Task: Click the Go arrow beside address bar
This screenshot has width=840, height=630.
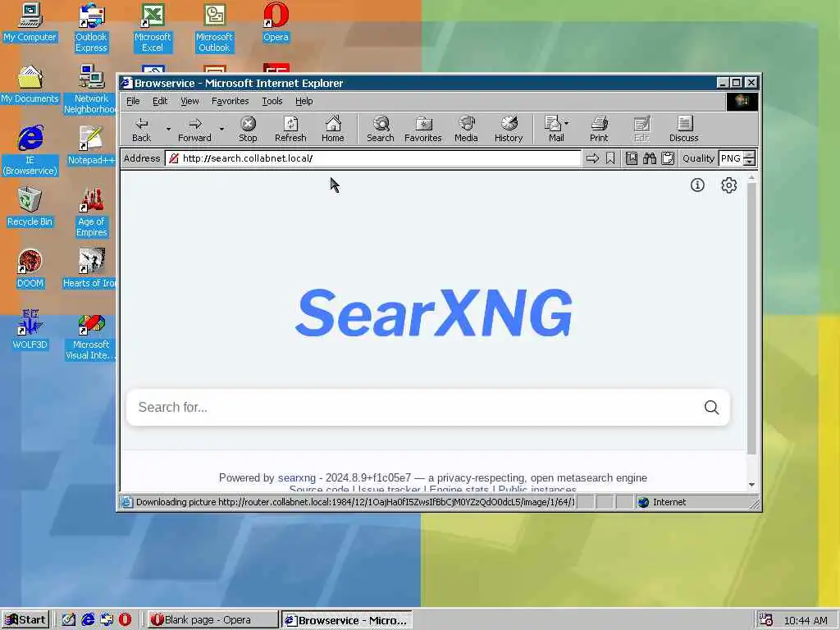Action: point(592,158)
